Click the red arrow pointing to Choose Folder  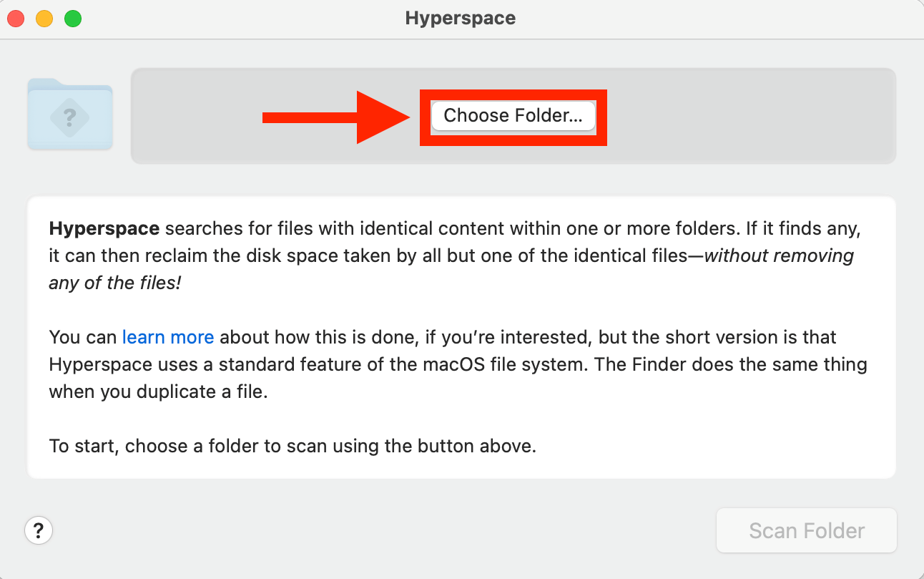[335, 117]
